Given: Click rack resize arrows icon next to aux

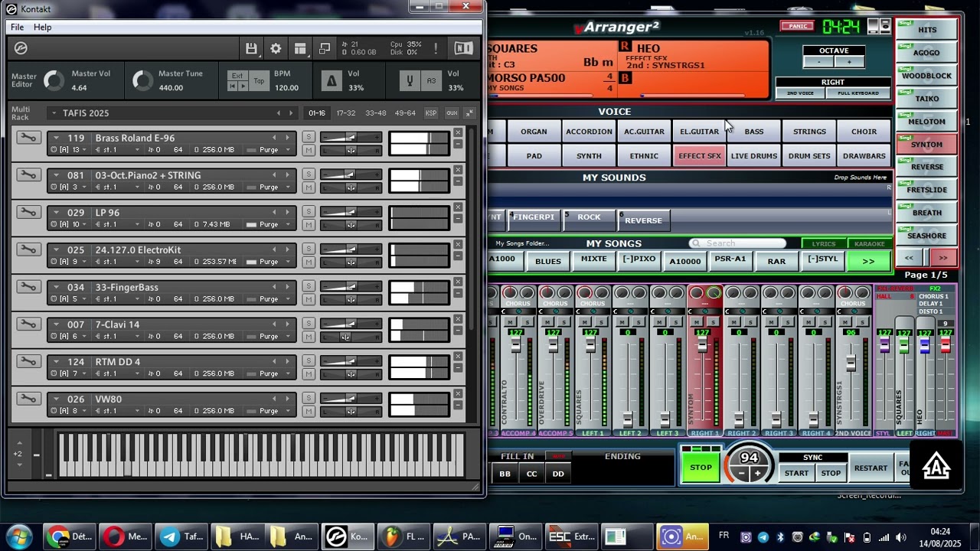Looking at the screenshot, I should click(469, 113).
